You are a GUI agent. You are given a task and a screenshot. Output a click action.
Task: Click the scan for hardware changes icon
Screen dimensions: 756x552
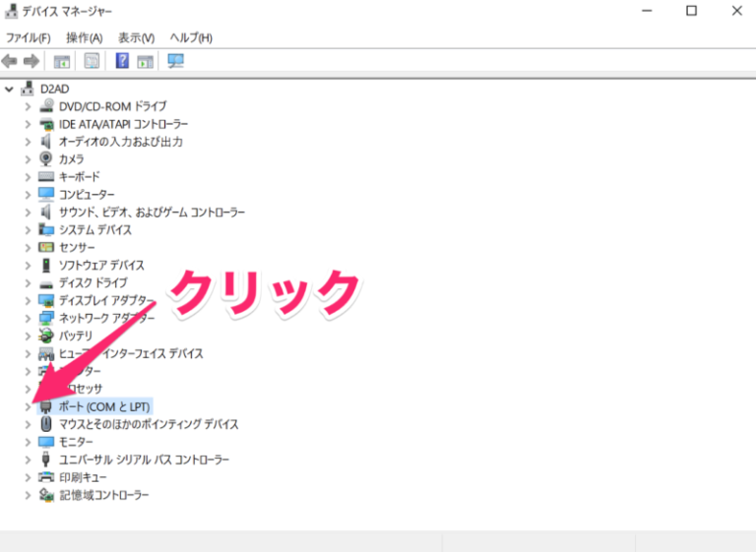click(175, 61)
